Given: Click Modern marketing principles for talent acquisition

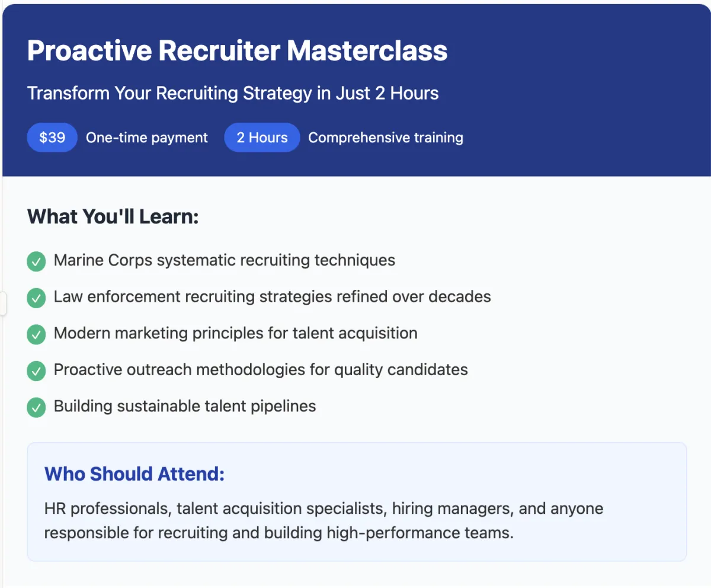Looking at the screenshot, I should point(236,333).
